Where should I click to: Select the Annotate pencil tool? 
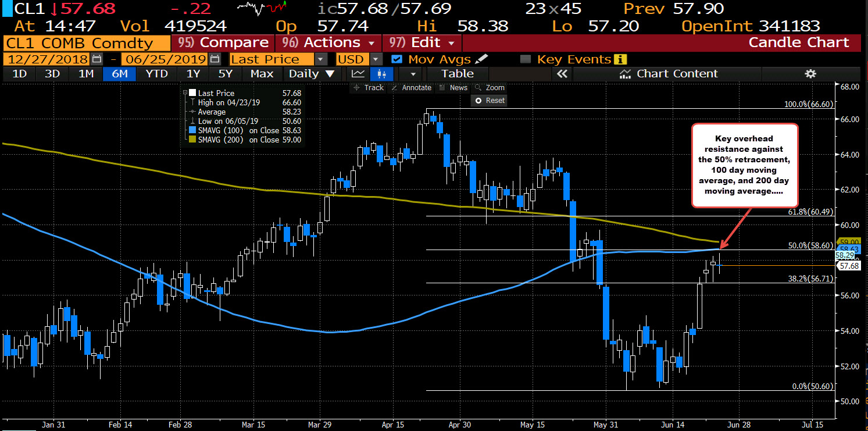coord(411,87)
